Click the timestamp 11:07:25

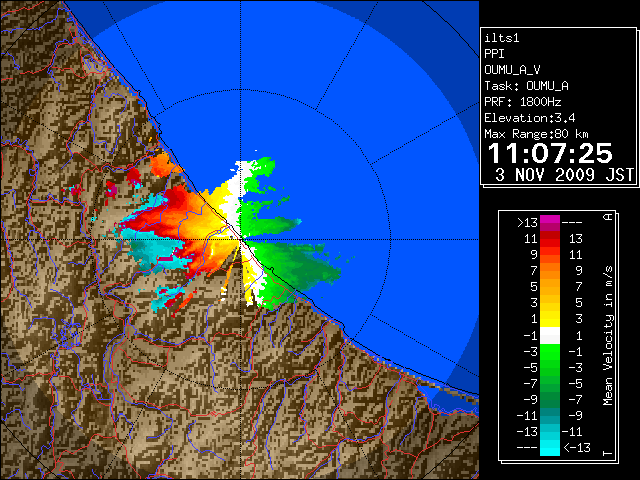click(550, 153)
